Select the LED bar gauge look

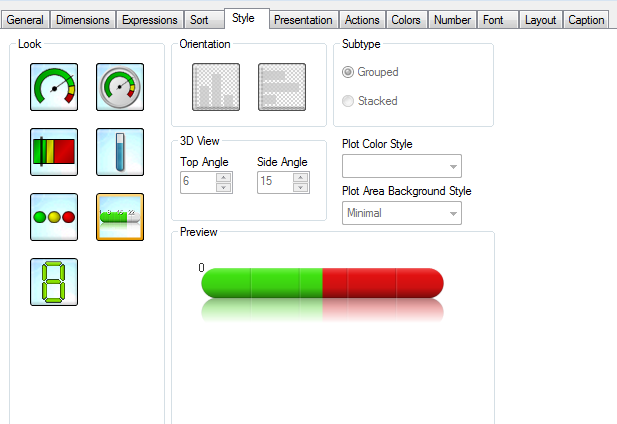(x=120, y=217)
